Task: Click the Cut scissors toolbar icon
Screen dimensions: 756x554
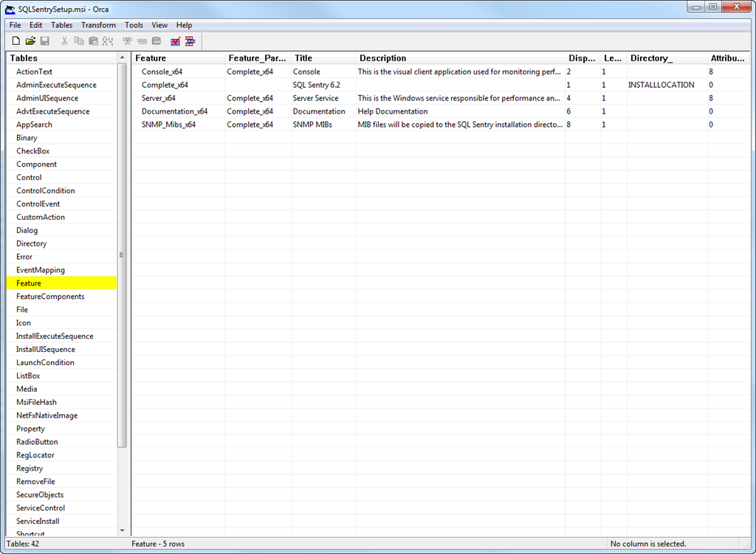Action: tap(64, 41)
